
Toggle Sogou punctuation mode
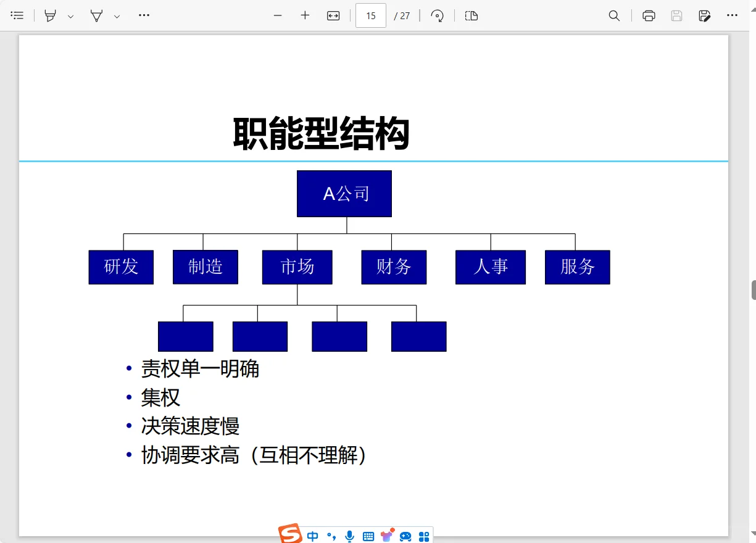tap(332, 536)
